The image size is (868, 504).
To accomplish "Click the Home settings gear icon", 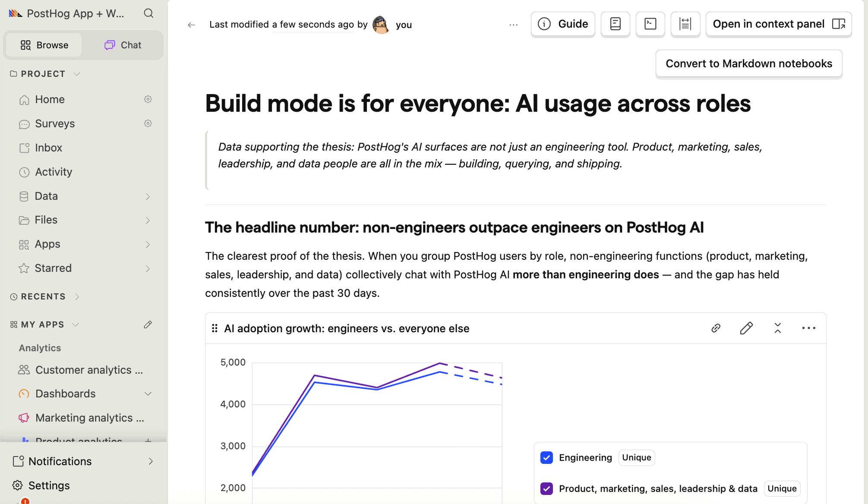I will (x=148, y=99).
